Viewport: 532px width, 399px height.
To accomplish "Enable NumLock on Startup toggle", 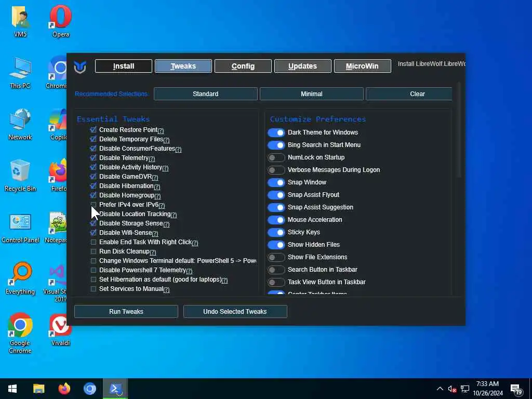I will click(276, 157).
